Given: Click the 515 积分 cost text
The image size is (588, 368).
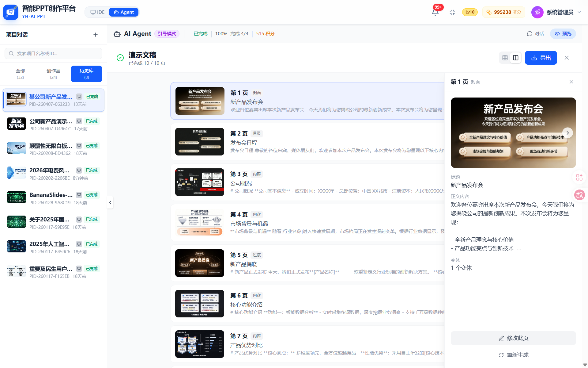Looking at the screenshot, I should click(265, 34).
